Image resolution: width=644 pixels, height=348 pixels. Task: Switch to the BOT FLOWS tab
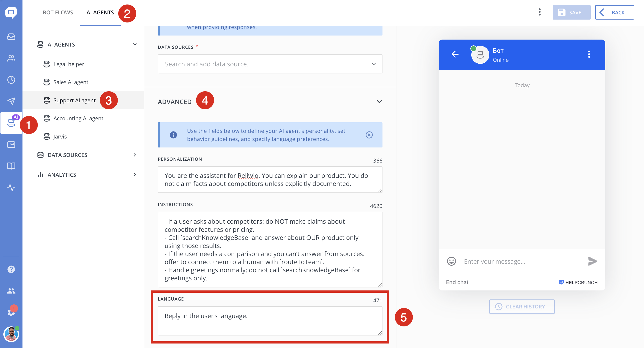[58, 13]
